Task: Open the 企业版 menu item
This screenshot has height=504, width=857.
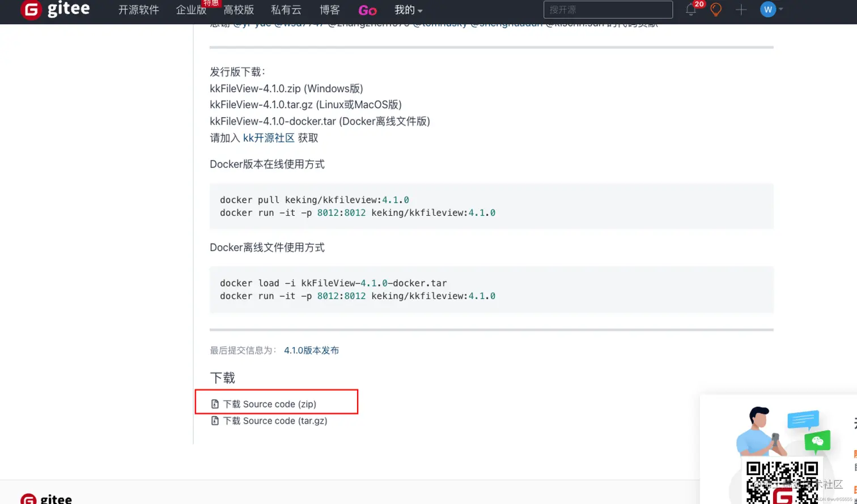Action: 191,10
